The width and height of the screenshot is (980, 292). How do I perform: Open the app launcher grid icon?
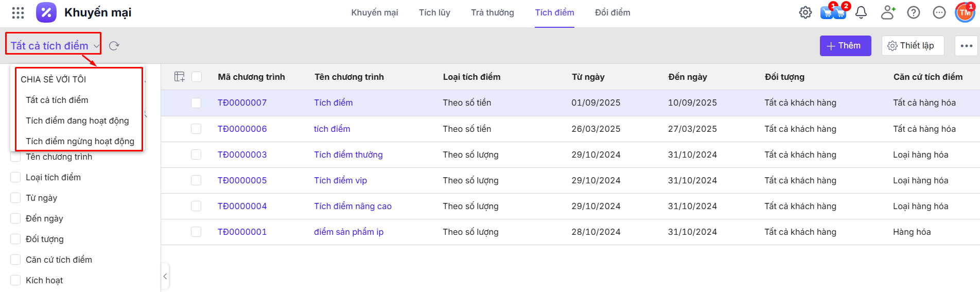18,13
